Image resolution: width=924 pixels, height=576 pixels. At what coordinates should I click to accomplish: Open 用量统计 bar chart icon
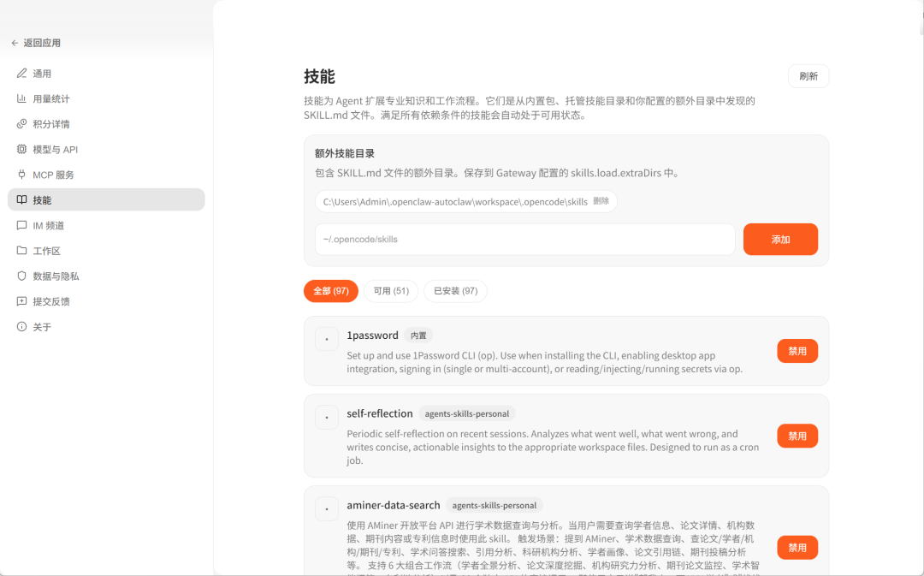point(22,99)
